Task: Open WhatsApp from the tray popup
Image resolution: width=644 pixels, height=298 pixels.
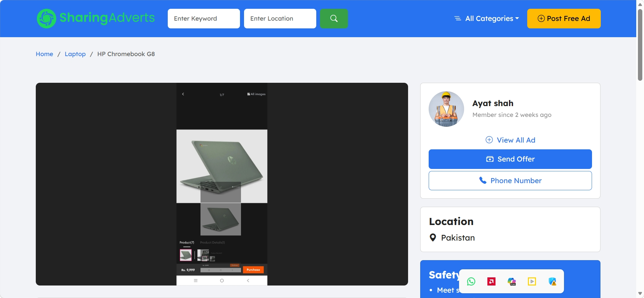Action: (471, 281)
